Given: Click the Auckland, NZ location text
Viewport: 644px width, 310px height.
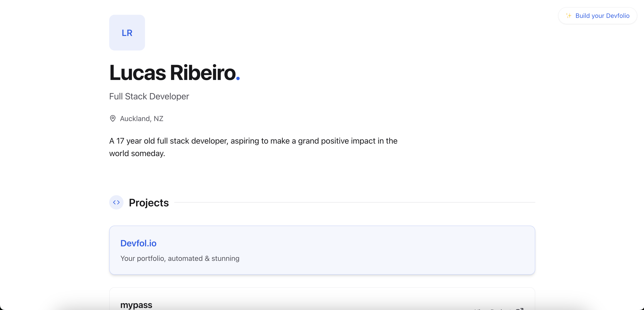Looking at the screenshot, I should (x=141, y=119).
